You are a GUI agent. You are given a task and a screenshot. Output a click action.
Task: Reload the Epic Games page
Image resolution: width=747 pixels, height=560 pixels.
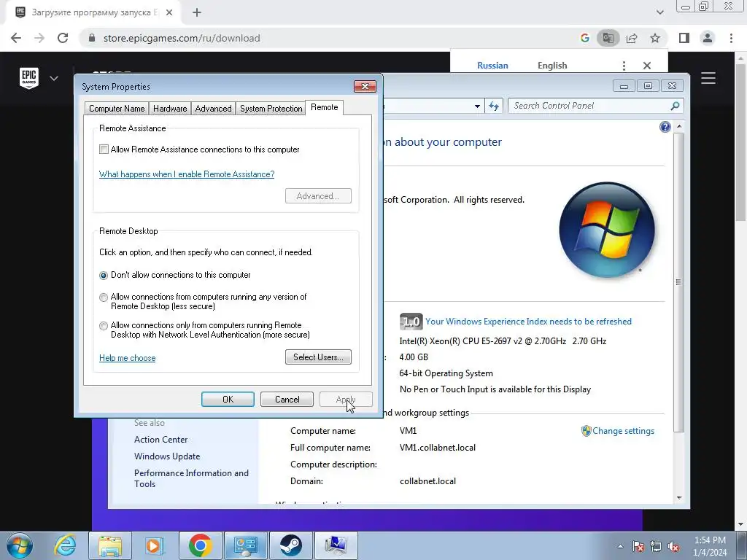click(x=63, y=38)
